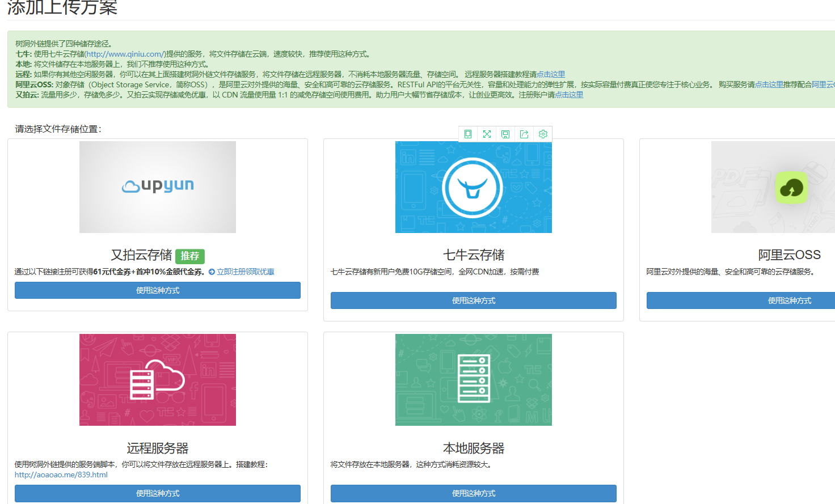Choose 使用这种方式 for 七牛云存储
835x504 pixels.
[473, 300]
